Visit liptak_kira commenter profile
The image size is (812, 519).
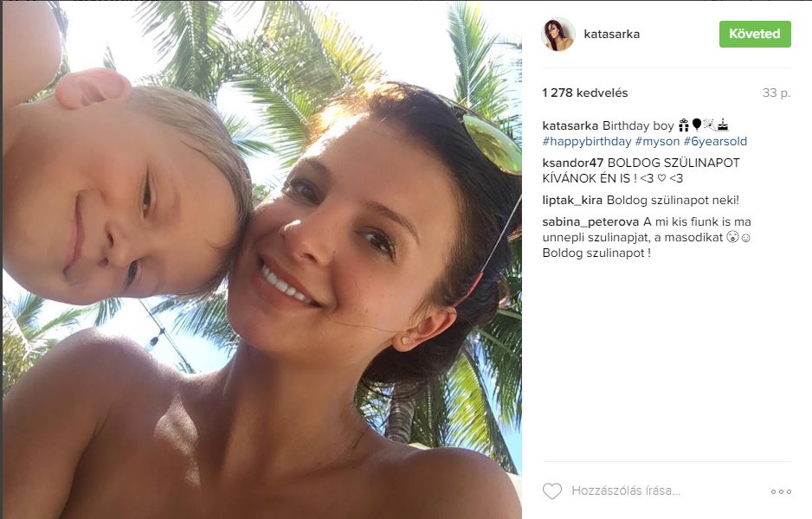point(572,201)
